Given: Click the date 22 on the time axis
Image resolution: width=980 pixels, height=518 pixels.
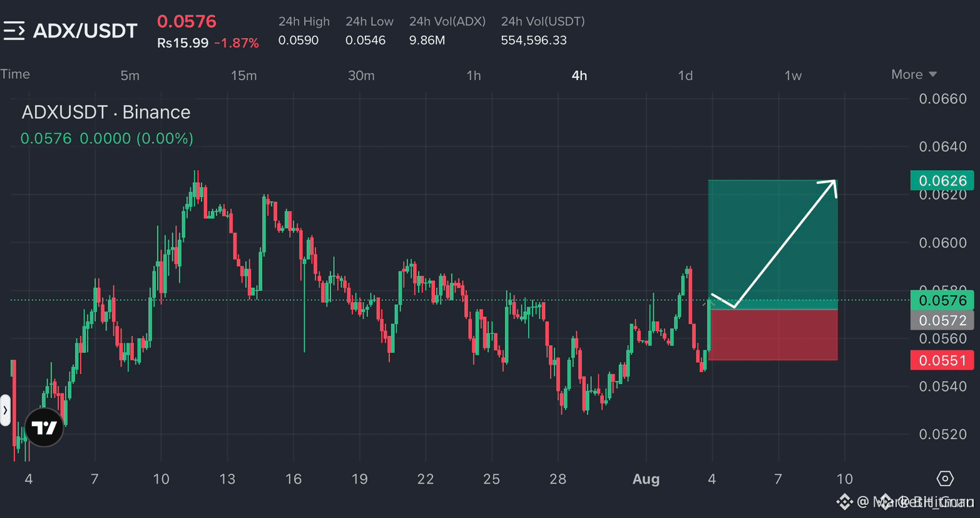Looking at the screenshot, I should point(426,479).
